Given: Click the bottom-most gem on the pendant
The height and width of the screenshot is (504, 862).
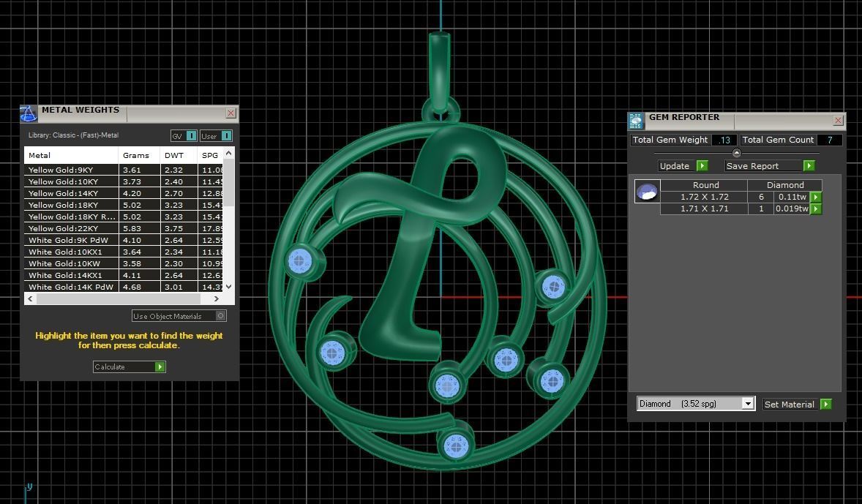Looking at the screenshot, I should pos(456,445).
